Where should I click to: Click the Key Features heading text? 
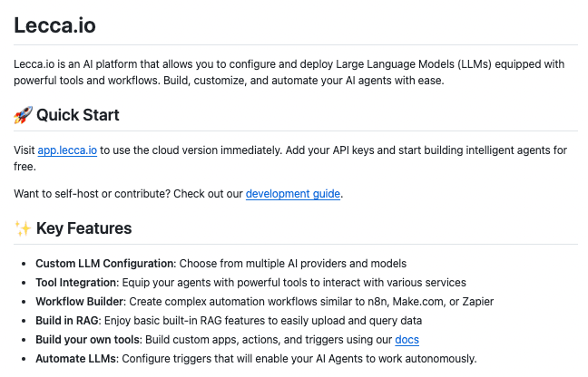coord(84,228)
